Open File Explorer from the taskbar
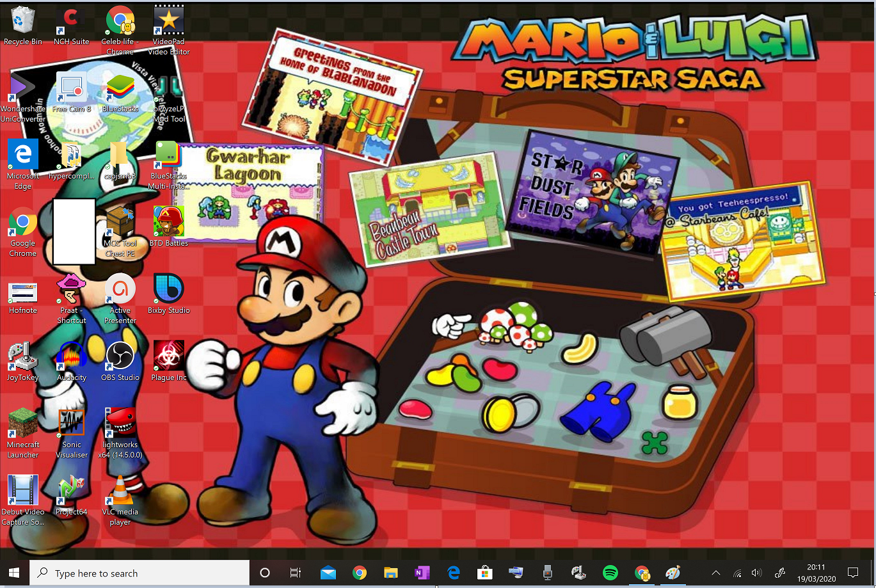Screen dimensions: 876x588 point(390,573)
